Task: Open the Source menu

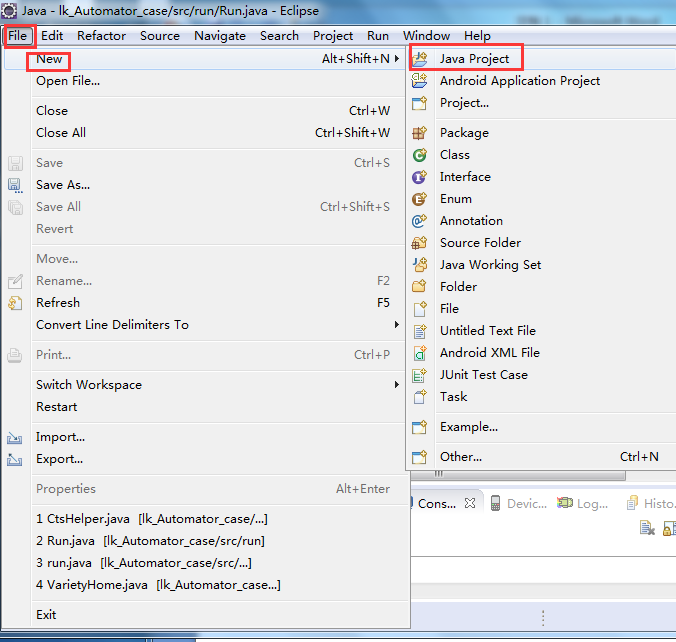Action: click(x=160, y=36)
